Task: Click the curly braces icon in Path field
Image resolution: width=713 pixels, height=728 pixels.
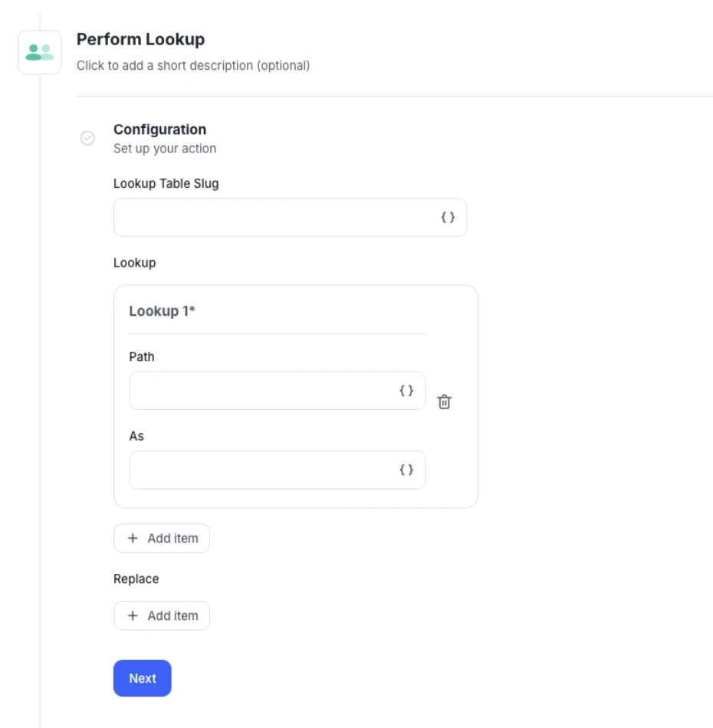Action: coord(406,391)
